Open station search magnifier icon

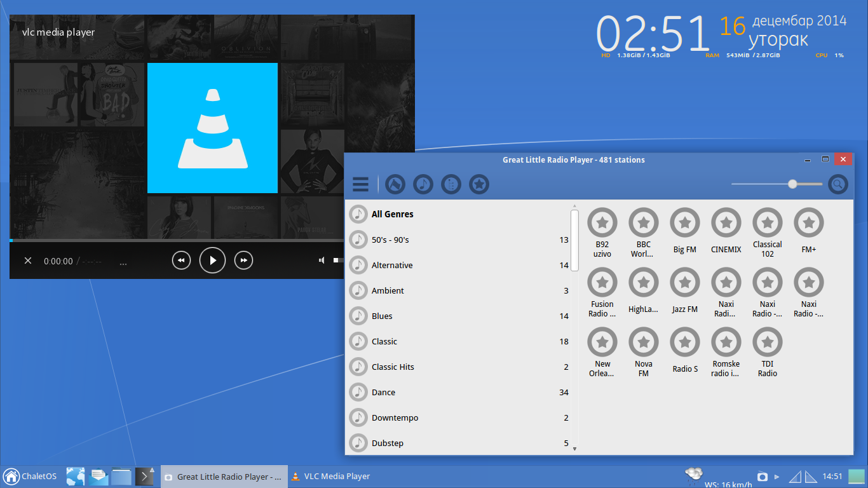coord(838,184)
